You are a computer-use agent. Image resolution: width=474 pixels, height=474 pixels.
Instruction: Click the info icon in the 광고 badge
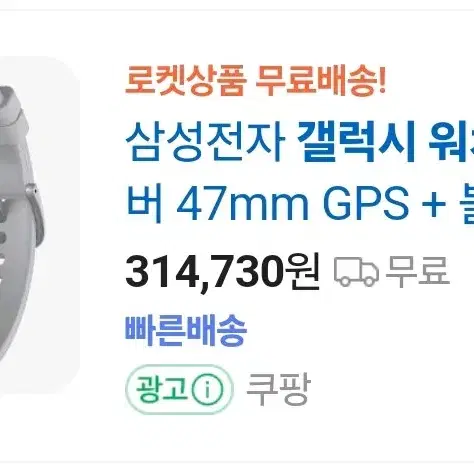[x=207, y=389]
